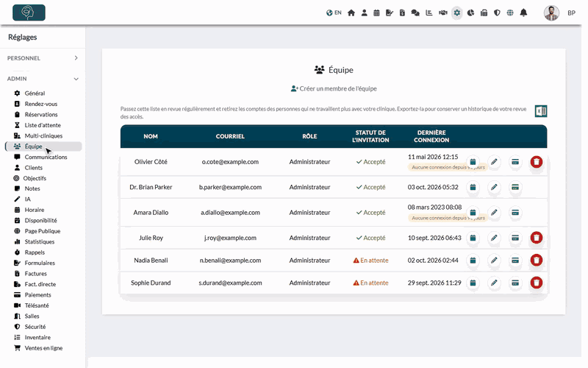Open calendar icon for Dr. Brian Parker
Image resolution: width=588 pixels, height=368 pixels.
(x=473, y=187)
